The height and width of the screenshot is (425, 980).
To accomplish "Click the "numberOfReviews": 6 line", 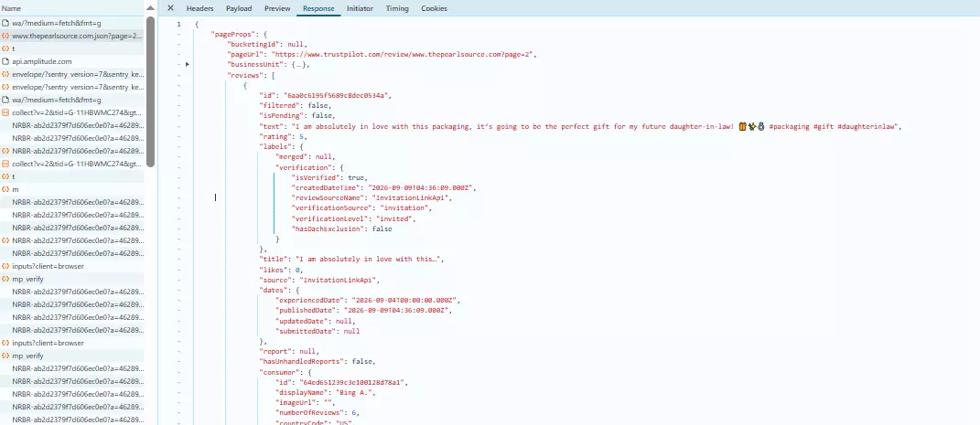I will [x=318, y=412].
